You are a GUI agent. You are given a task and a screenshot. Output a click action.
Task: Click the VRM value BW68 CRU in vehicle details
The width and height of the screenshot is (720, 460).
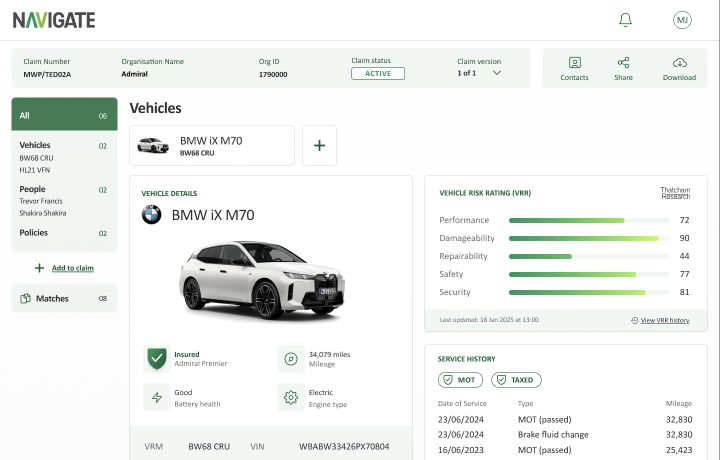[x=209, y=446]
